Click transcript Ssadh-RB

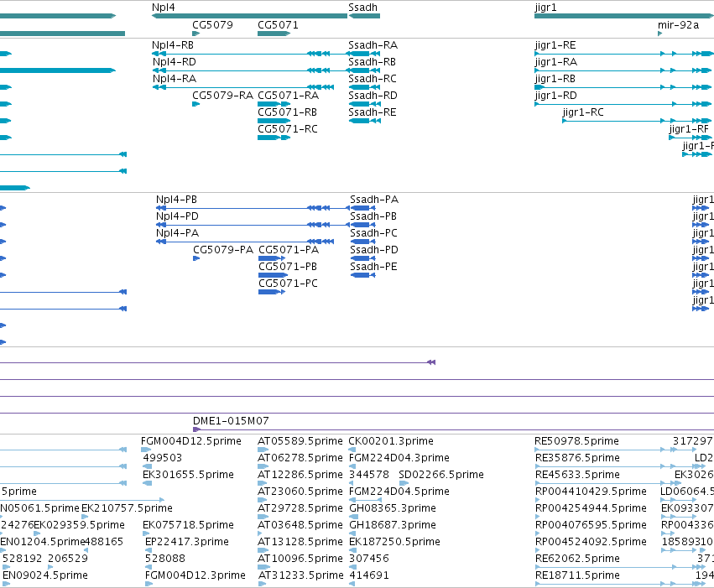(372, 62)
